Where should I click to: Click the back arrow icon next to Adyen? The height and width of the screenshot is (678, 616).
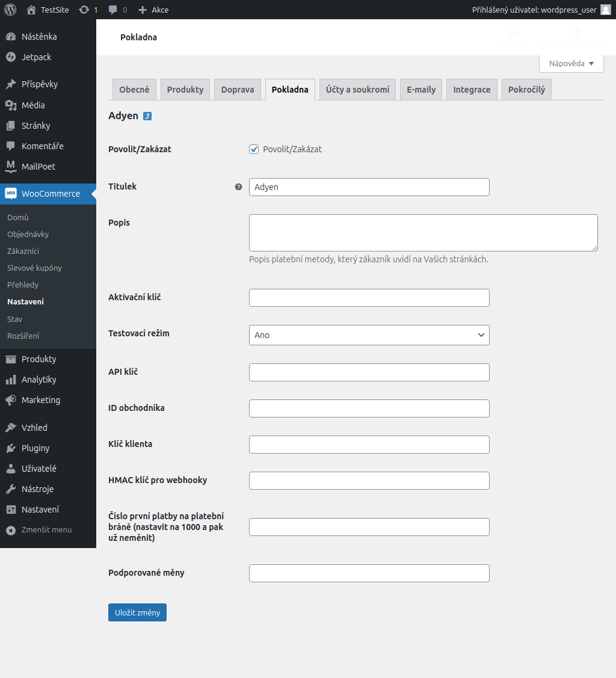click(147, 116)
